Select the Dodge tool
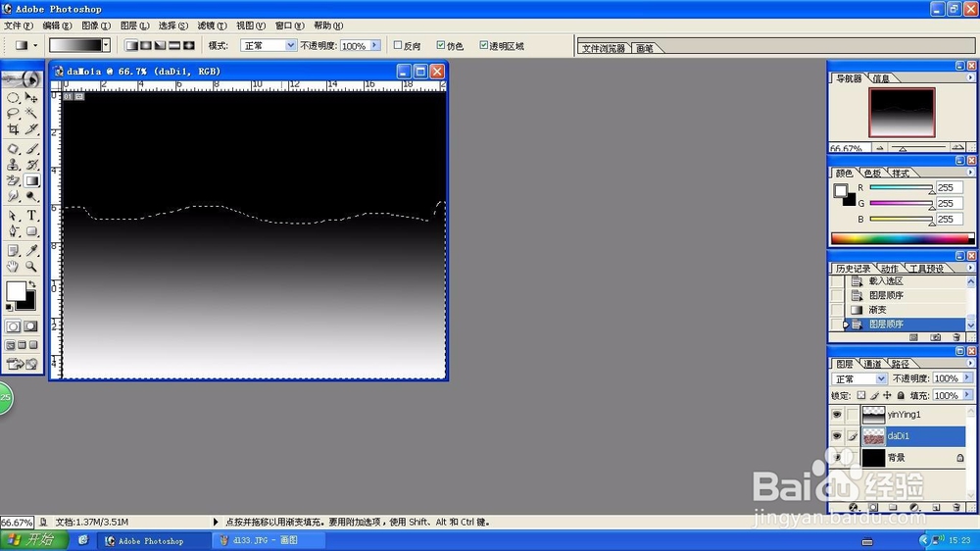This screenshot has width=980, height=551. click(31, 196)
